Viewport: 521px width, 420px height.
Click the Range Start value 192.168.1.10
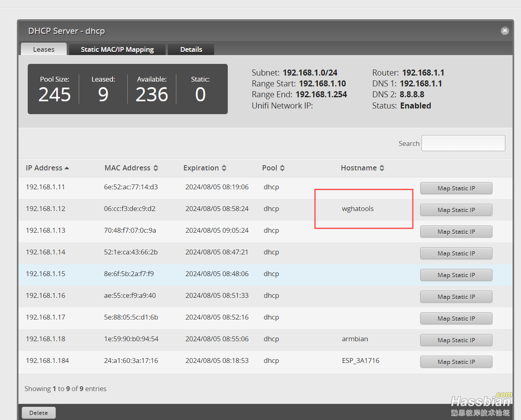[323, 84]
